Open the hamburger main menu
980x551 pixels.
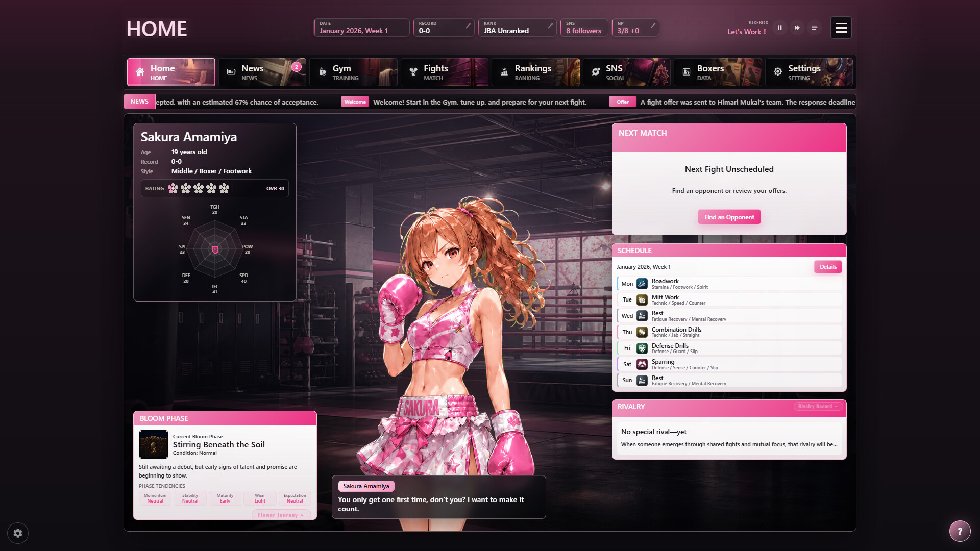(x=841, y=28)
